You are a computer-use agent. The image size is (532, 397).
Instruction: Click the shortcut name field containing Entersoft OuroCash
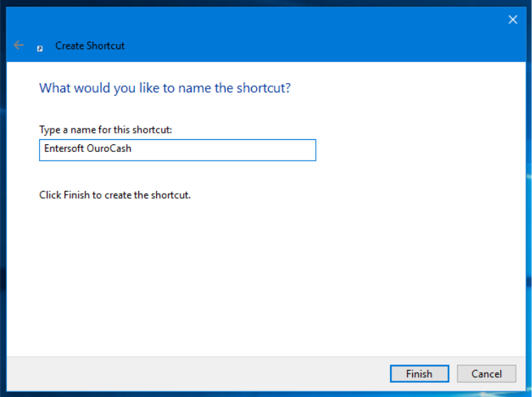coord(177,150)
